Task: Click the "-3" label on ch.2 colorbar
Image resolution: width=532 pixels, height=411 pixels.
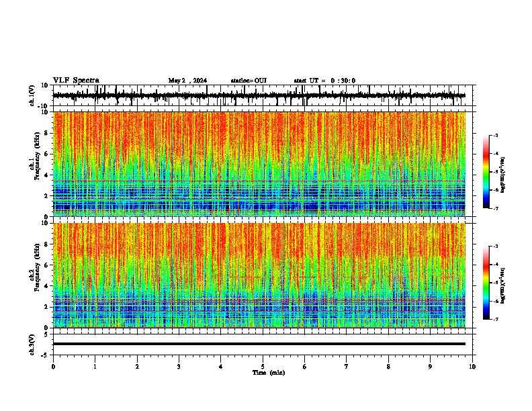Action: (x=495, y=246)
